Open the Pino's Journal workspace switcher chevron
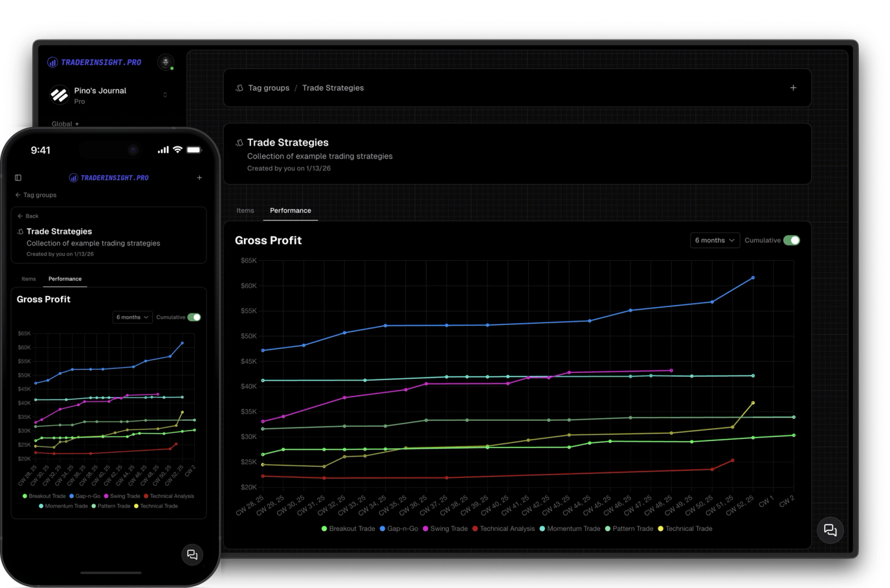This screenshot has height=588, width=890. click(x=165, y=95)
